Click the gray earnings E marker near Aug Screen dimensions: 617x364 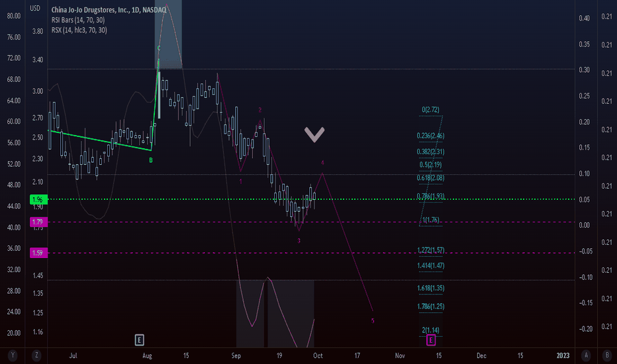click(139, 340)
